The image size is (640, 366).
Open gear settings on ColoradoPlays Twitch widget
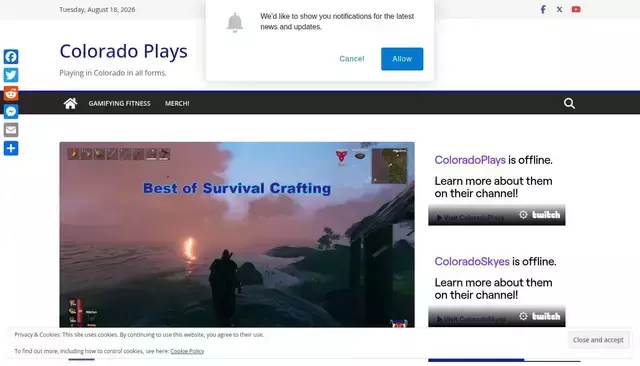coord(523,215)
